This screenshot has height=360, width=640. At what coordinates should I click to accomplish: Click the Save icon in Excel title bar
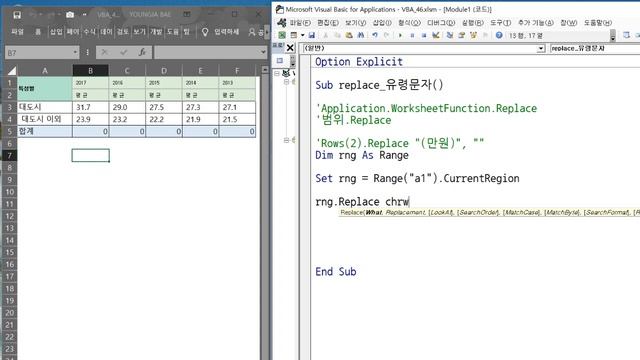click(x=17, y=15)
